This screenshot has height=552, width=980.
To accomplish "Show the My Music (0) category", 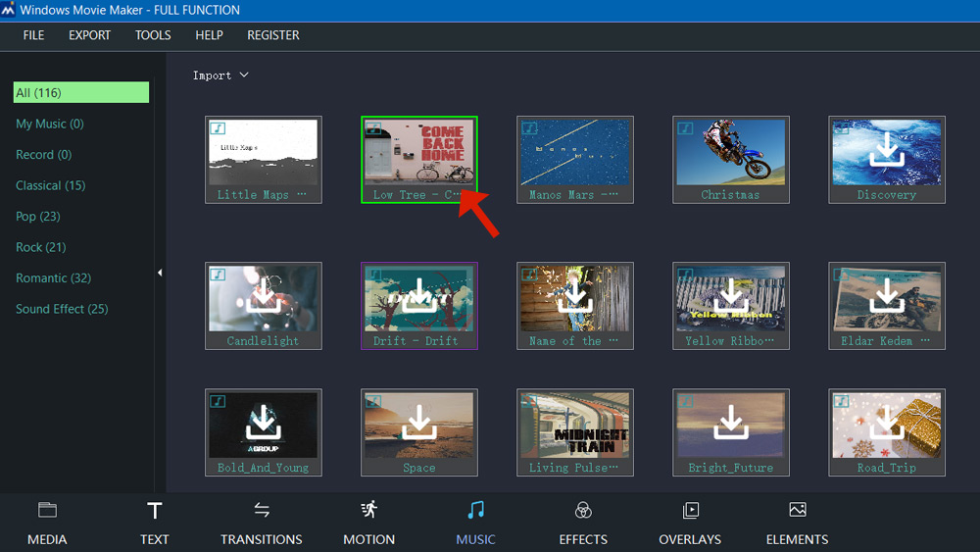I will pyautogui.click(x=50, y=124).
